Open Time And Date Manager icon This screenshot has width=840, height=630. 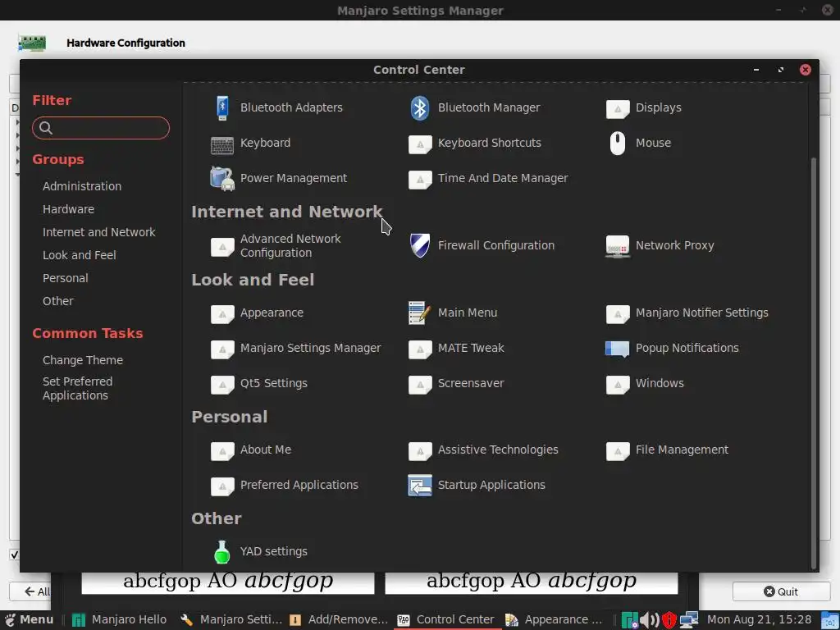(419, 180)
